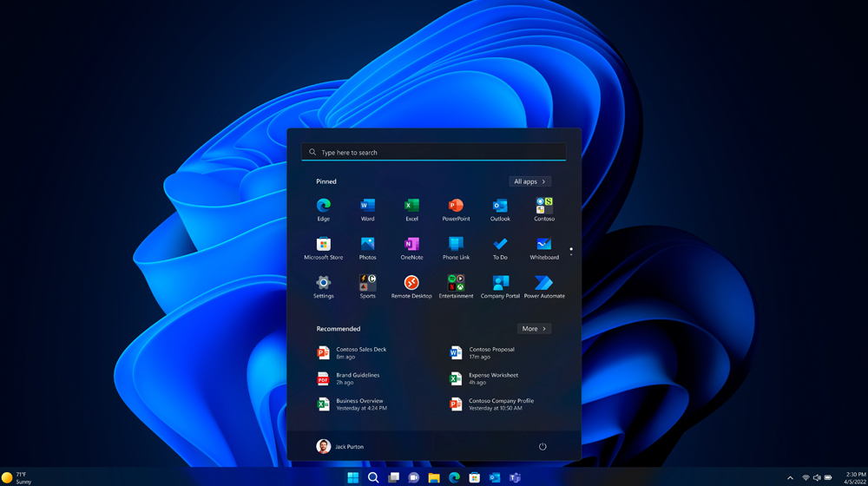
Task: Open Jack Purton user account menu
Action: click(x=340, y=446)
